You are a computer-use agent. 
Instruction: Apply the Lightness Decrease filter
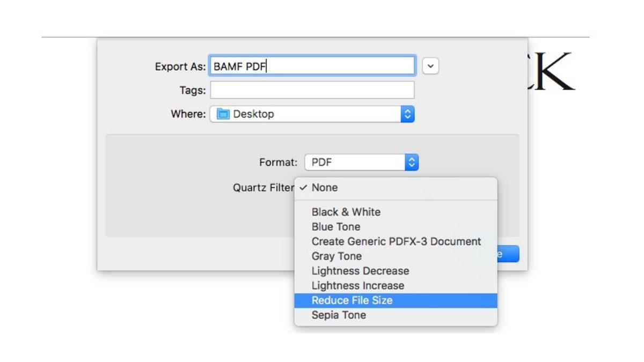coord(360,271)
